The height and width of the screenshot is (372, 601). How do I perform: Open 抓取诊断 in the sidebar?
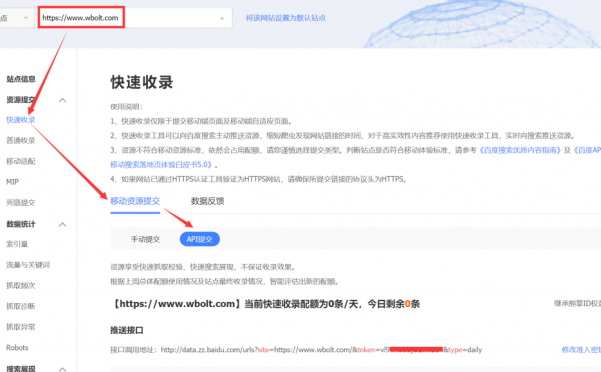(21, 306)
